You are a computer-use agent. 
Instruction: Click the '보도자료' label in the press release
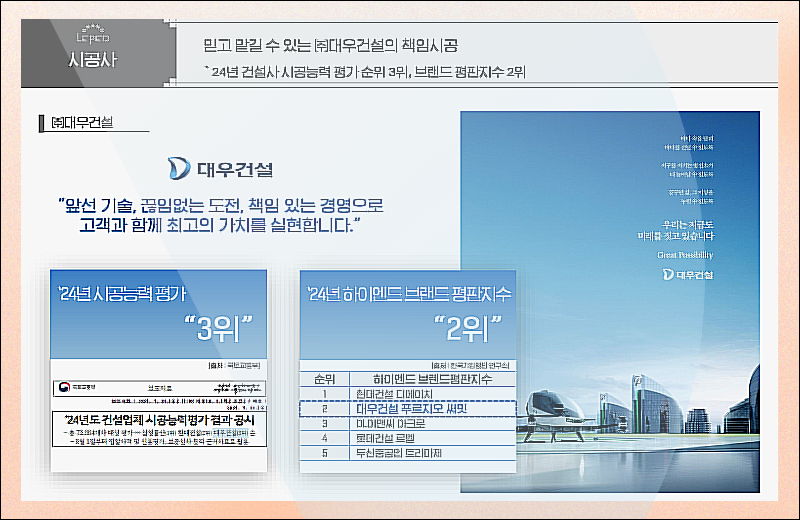tap(160, 388)
